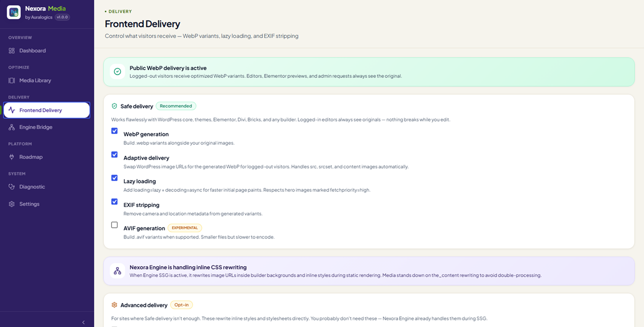Click the Opt-in badge
Screen dimensions: 644x327
pos(181,305)
